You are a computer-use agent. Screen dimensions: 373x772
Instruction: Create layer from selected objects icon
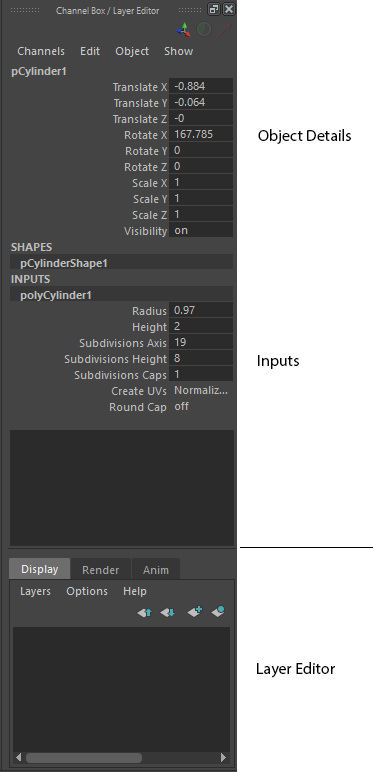218,611
